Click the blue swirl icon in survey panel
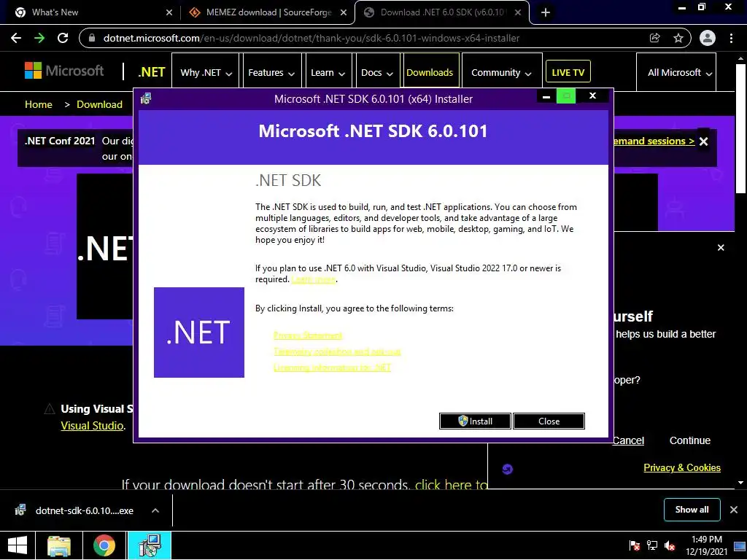Viewport: 747px width, 560px height. pyautogui.click(x=508, y=469)
